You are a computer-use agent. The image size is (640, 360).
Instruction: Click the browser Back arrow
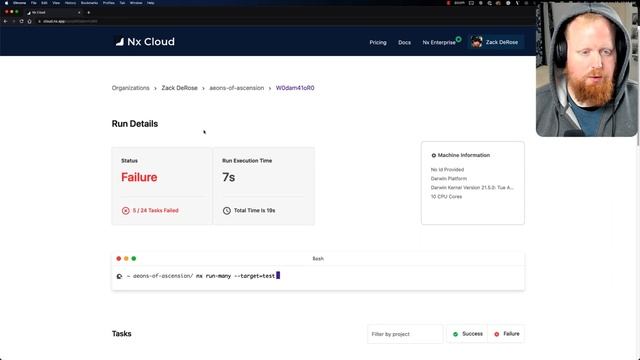pyautogui.click(x=5, y=21)
